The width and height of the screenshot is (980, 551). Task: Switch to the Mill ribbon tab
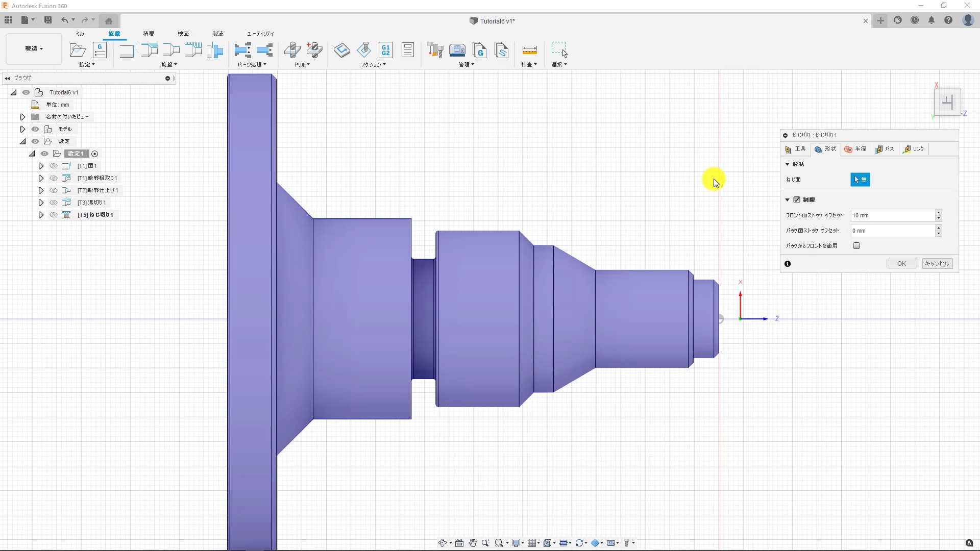click(80, 34)
